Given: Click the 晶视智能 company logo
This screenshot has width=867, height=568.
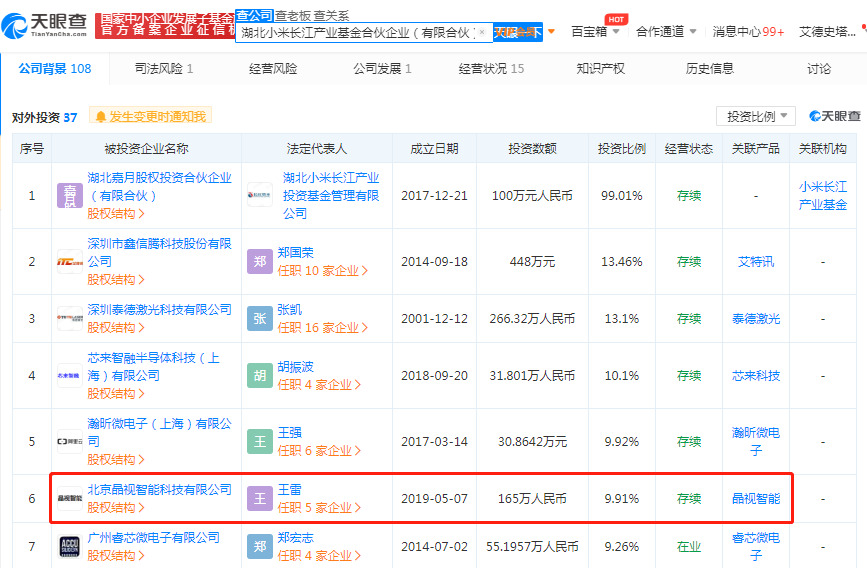Looking at the screenshot, I should [70, 498].
